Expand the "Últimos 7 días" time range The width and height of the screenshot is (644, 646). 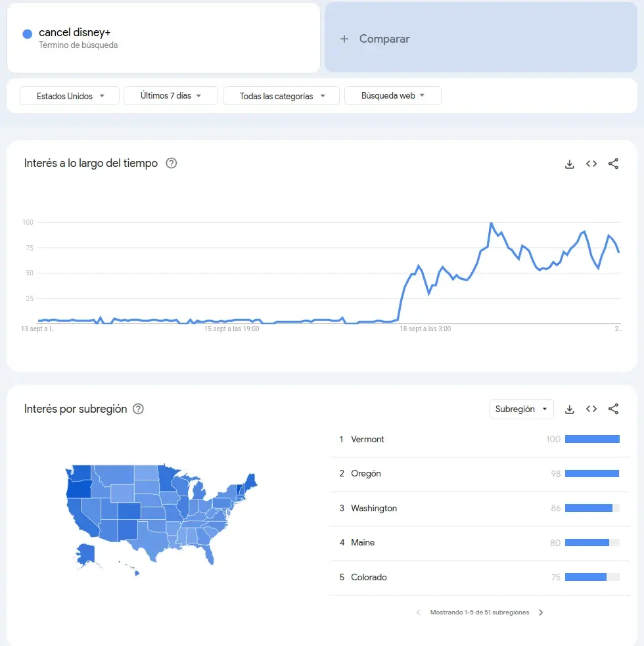coord(171,96)
